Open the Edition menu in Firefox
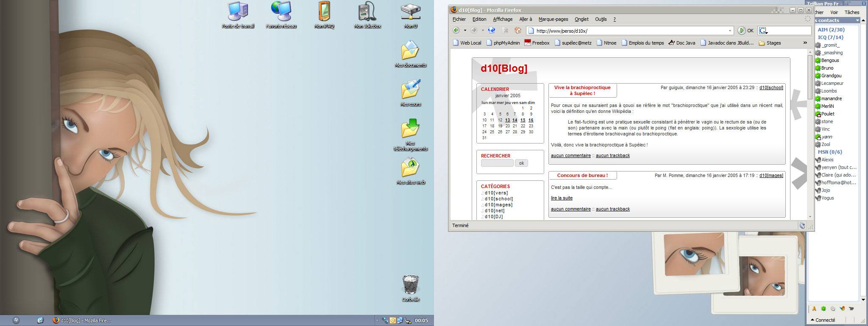Viewport: 868px width, 326px height. pos(479,19)
